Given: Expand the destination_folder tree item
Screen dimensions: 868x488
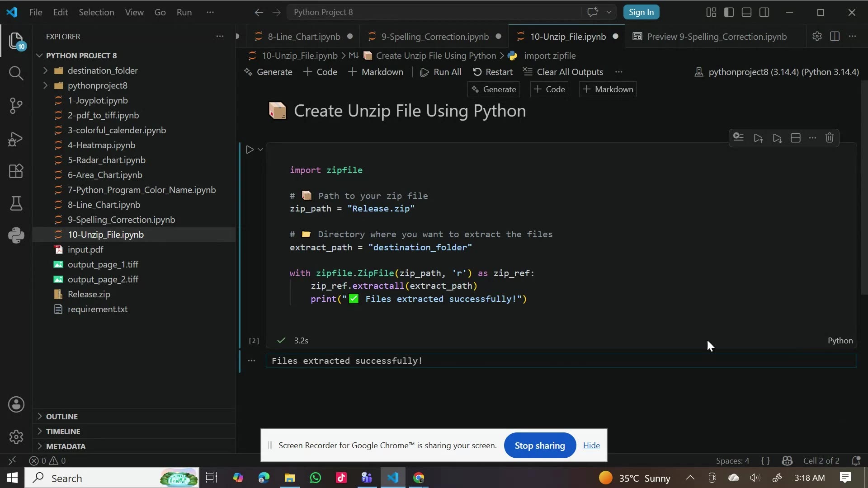Looking at the screenshot, I should [45, 70].
